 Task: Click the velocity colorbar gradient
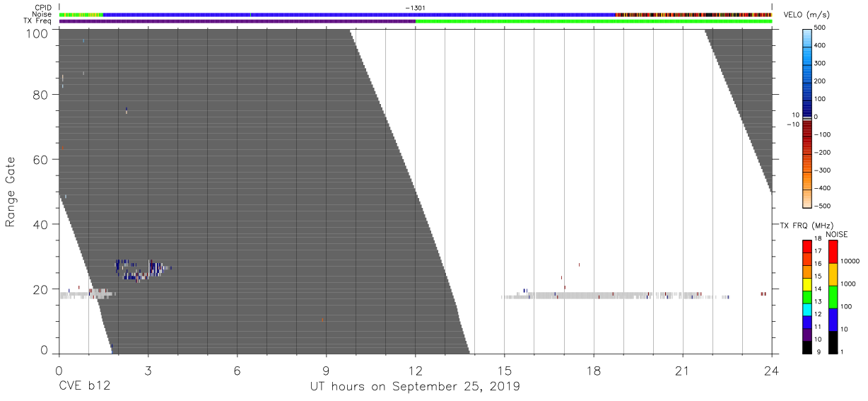pos(808,117)
